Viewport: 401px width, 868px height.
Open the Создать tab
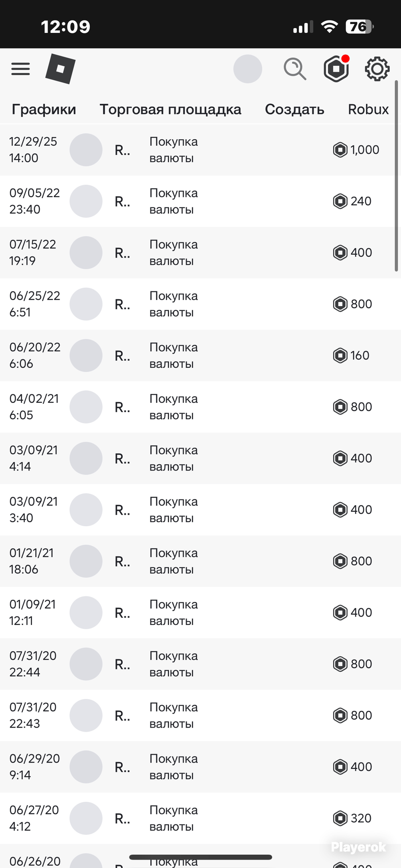tap(295, 109)
